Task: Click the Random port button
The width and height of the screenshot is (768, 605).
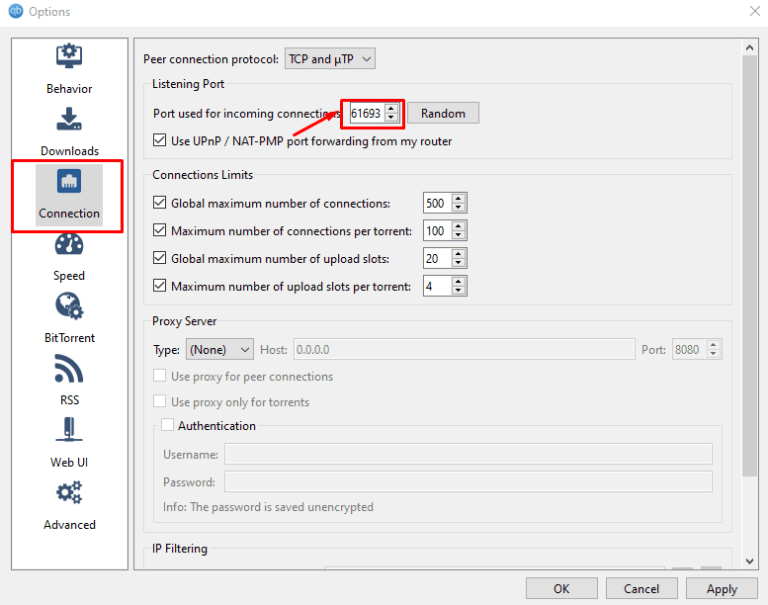Action: coord(443,113)
